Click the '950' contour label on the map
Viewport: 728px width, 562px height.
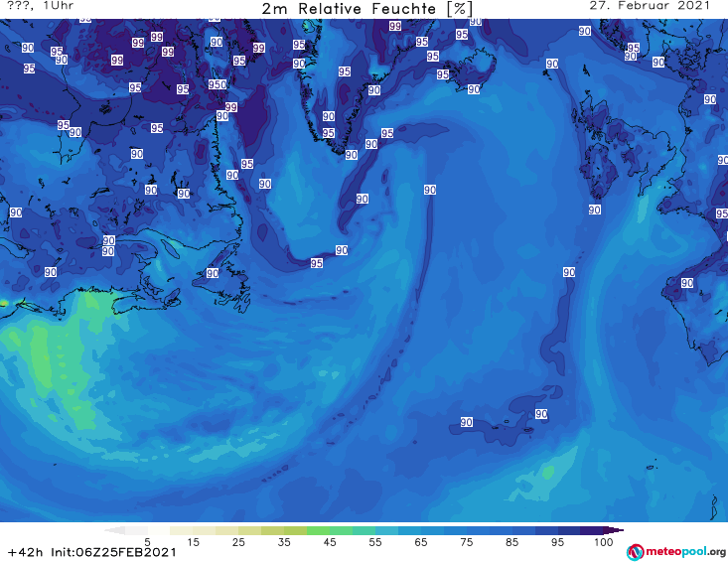pyautogui.click(x=218, y=84)
